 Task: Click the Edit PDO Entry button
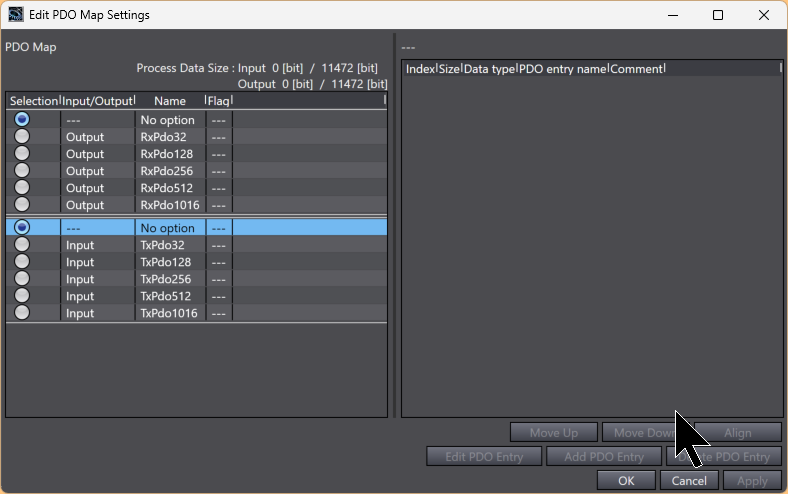[484, 457]
